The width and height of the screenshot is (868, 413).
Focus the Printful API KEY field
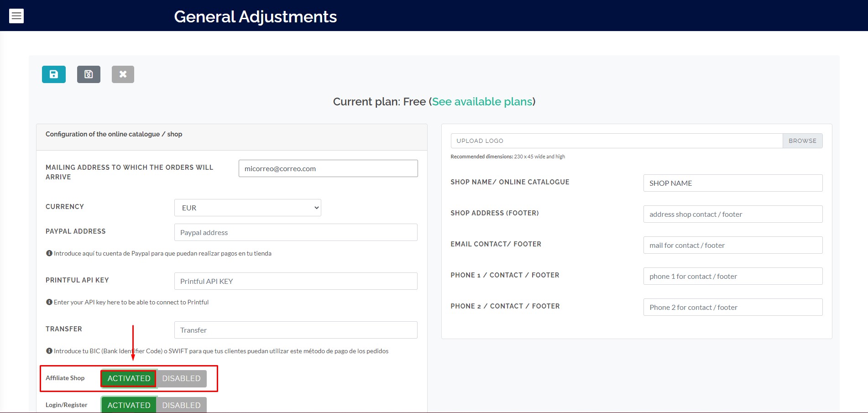tap(296, 281)
